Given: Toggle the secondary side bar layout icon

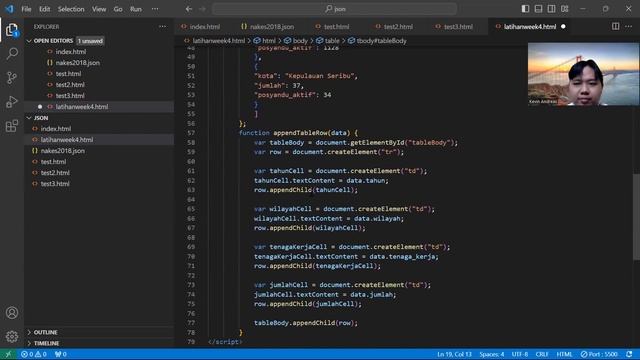Looking at the screenshot, I should 551,9.
